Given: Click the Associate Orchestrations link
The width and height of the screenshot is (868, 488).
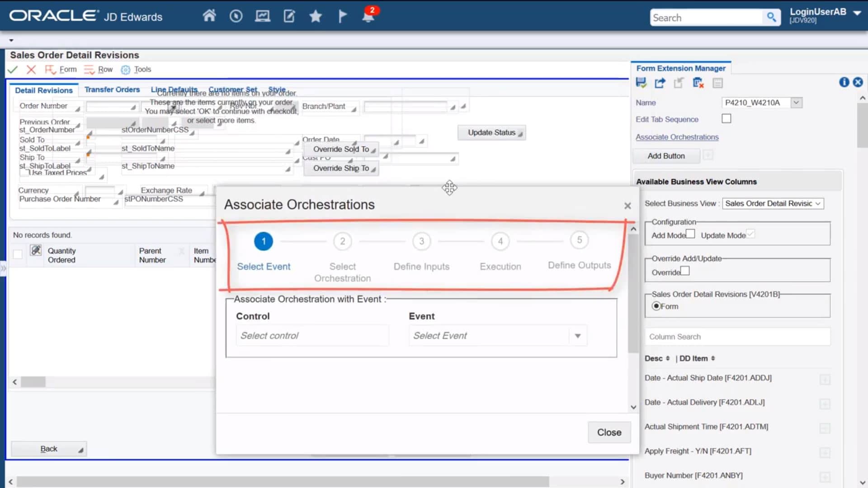Looking at the screenshot, I should point(677,137).
